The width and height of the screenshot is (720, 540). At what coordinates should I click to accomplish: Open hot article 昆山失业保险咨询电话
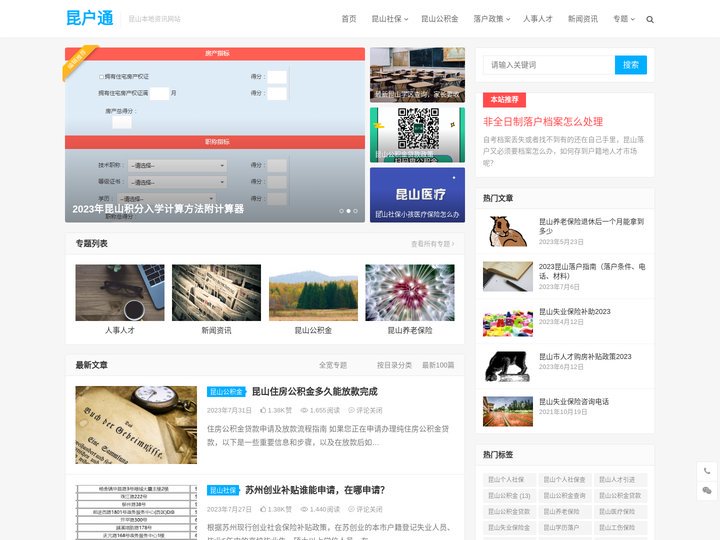574,401
